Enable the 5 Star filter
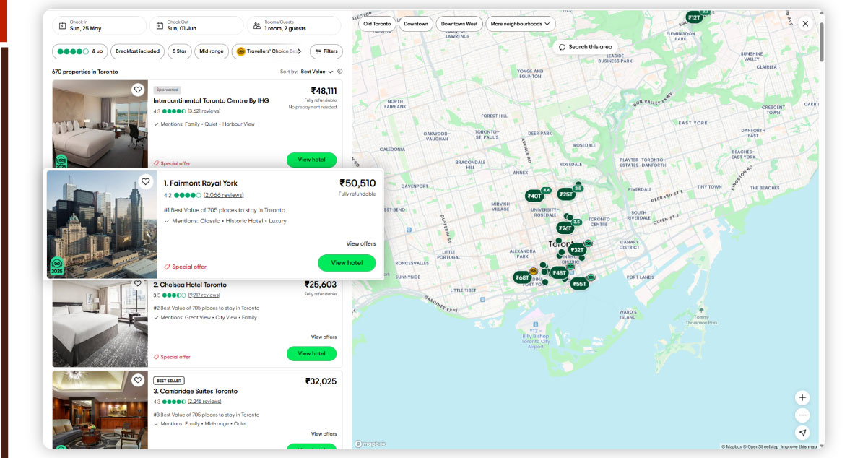This screenshot has height=458, width=868. pos(179,51)
